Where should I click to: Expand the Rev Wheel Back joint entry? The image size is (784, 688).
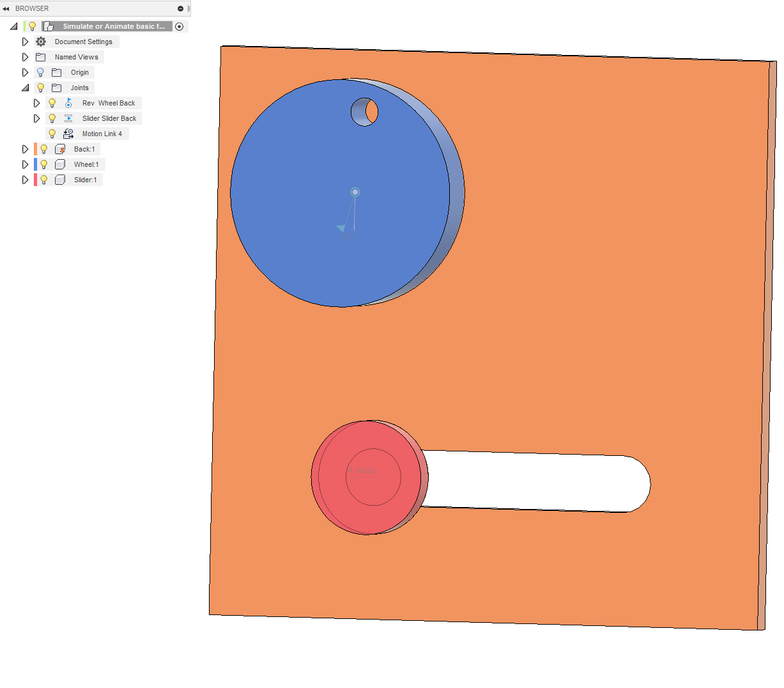[36, 102]
